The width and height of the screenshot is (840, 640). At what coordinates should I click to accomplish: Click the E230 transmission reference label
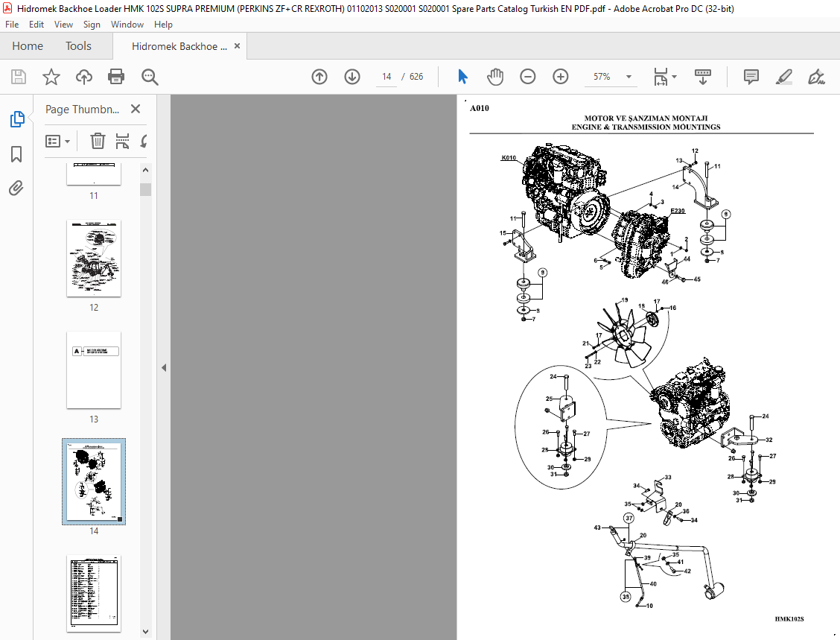[x=678, y=211]
